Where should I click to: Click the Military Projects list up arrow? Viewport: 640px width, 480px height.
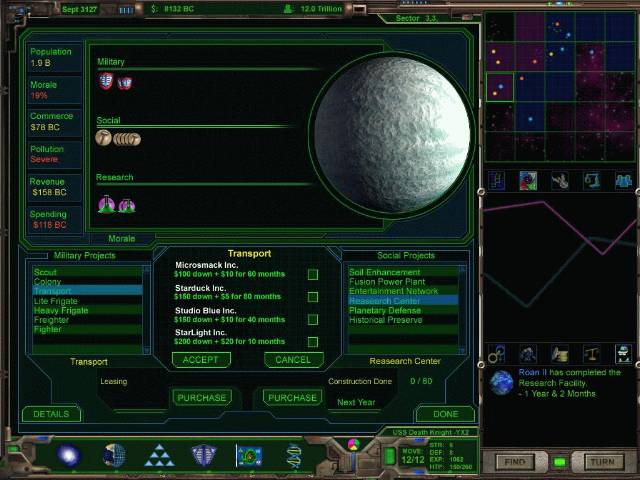[147, 270]
